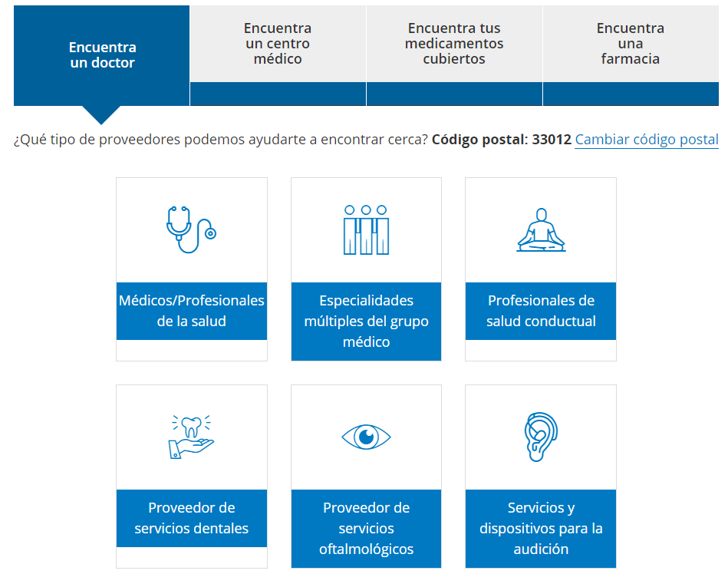
Task: Choose Especialidades múltiples del grupo médico label
Action: pos(366,321)
